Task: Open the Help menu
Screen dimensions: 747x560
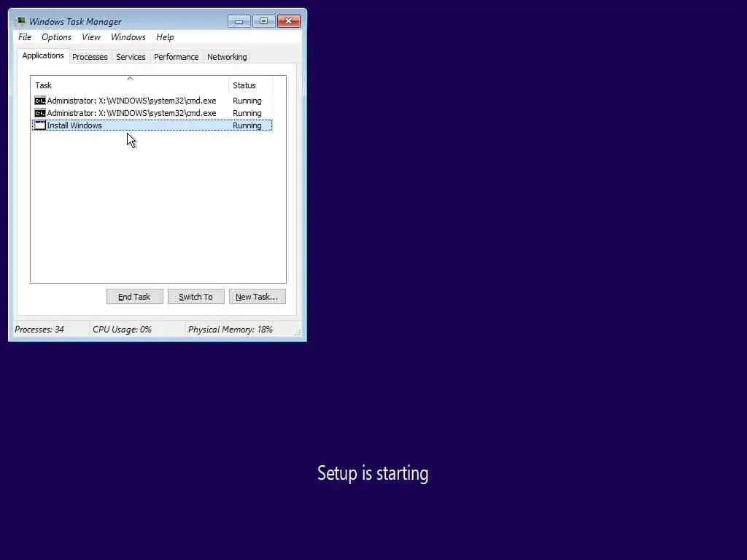Action: pos(165,37)
